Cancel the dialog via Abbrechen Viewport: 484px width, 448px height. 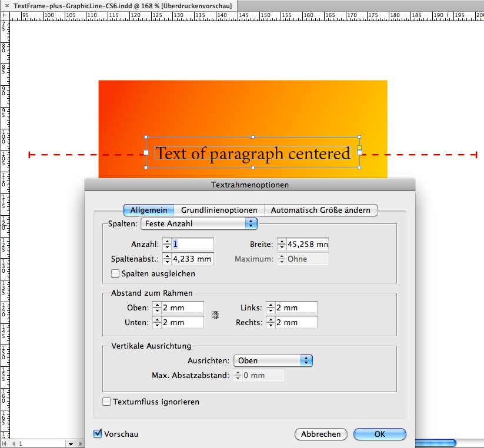(321, 434)
